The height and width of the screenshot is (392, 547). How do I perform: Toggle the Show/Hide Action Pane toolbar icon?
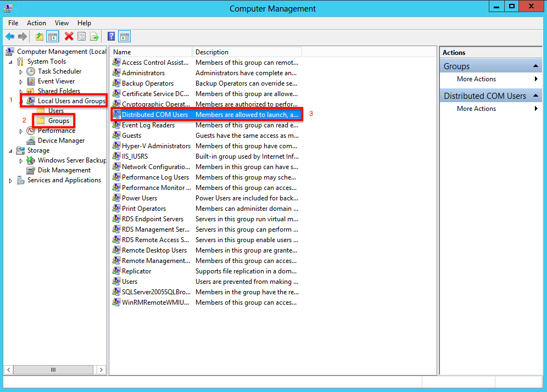coord(125,36)
